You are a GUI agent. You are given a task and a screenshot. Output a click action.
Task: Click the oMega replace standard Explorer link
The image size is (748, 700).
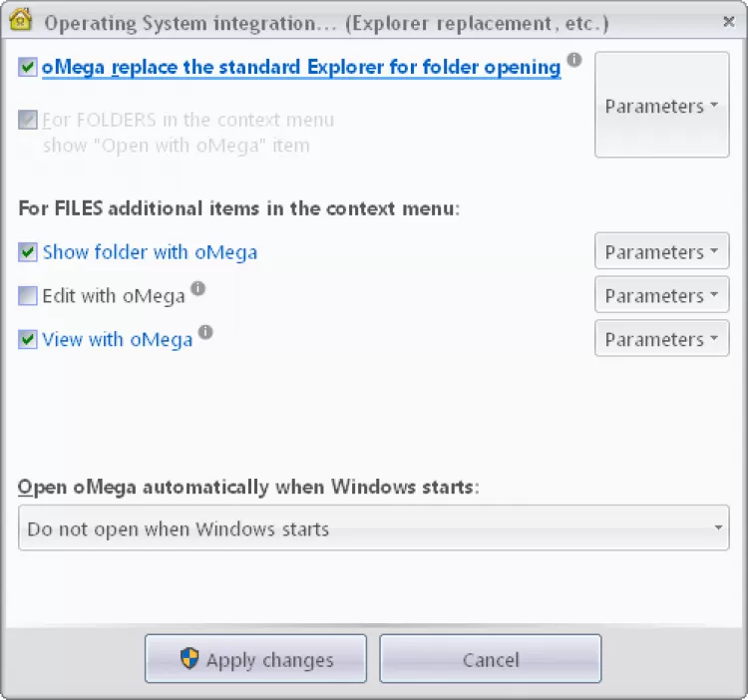coord(301,68)
